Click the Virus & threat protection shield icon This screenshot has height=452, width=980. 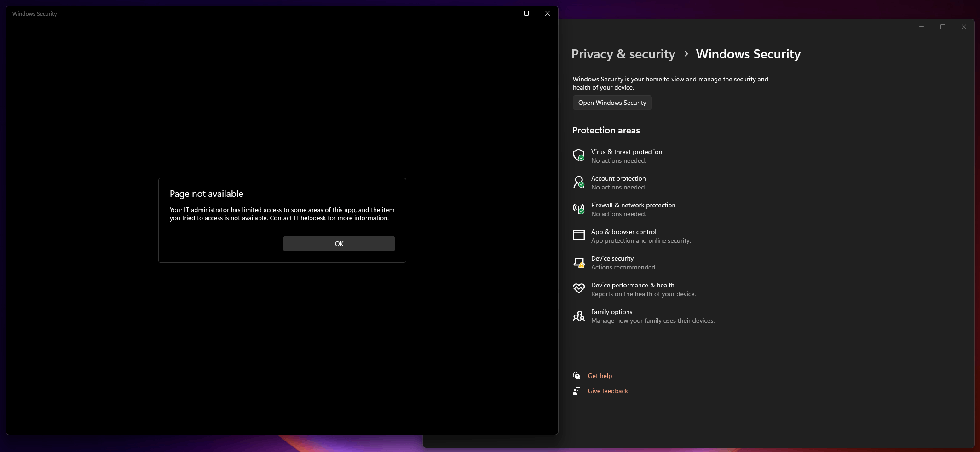pyautogui.click(x=579, y=155)
